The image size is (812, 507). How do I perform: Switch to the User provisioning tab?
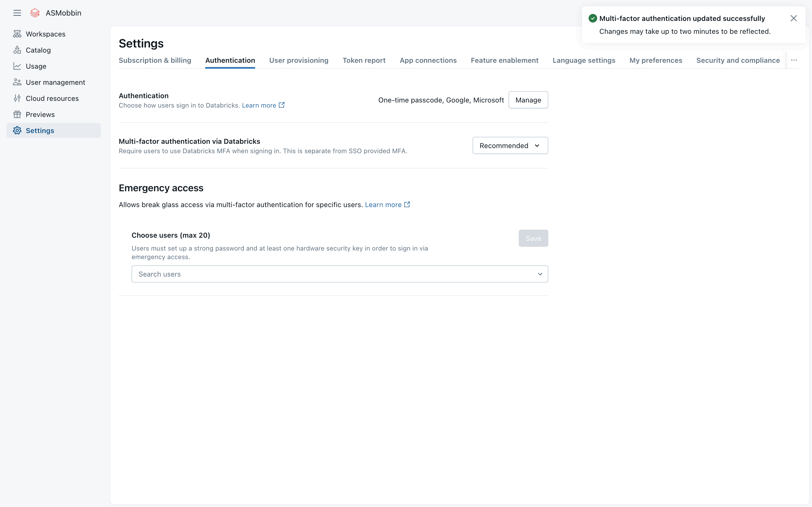point(299,60)
